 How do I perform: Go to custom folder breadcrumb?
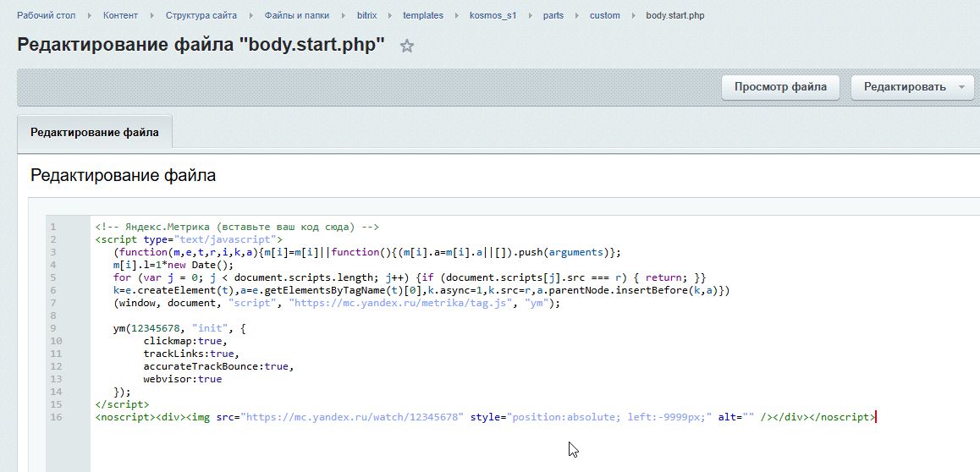click(x=604, y=15)
